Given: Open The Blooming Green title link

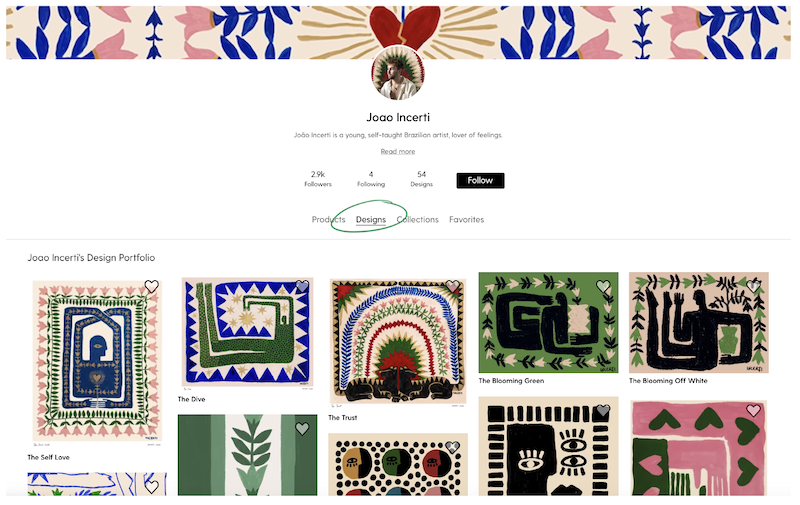Looking at the screenshot, I should tap(511, 381).
